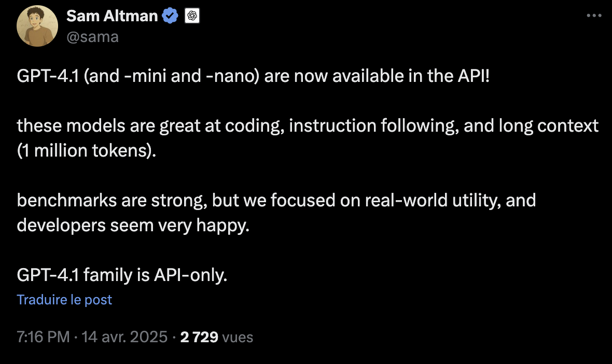The height and width of the screenshot is (364, 612).
Task: Click the first line announcing GPT-4.1 availability
Action: 253,76
